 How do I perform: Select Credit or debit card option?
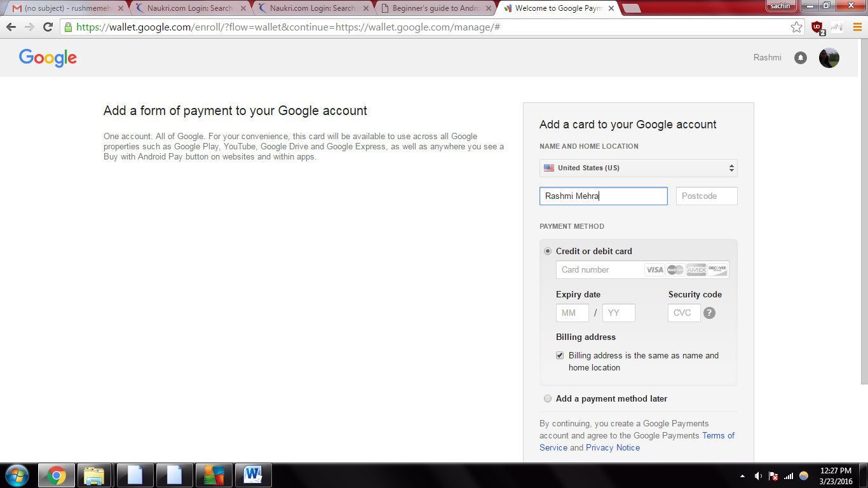548,251
